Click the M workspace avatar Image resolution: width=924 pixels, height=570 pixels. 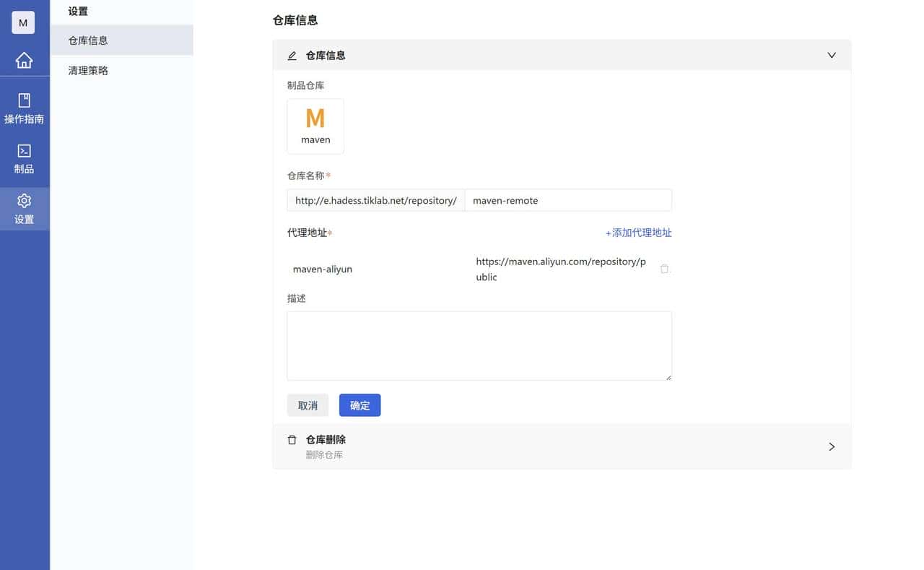pyautogui.click(x=22, y=22)
